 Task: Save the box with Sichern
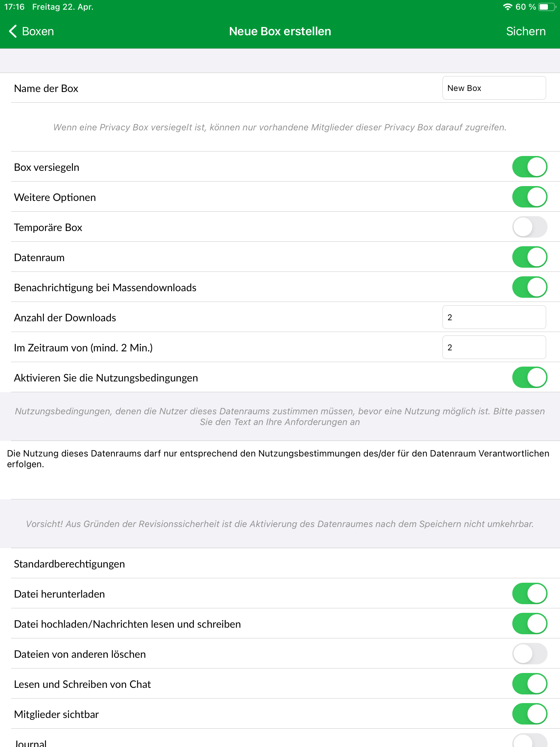click(x=526, y=31)
